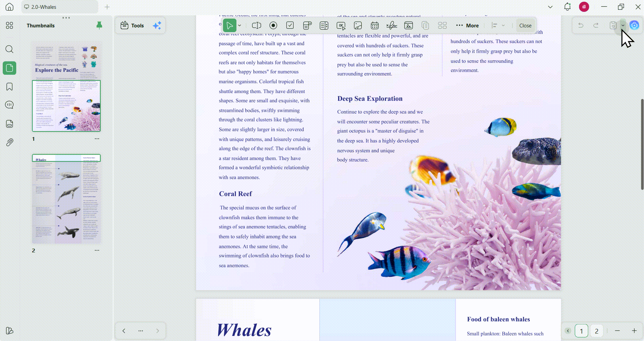The width and height of the screenshot is (644, 341).
Task: Select page 1 thumbnail
Action: 66,87
